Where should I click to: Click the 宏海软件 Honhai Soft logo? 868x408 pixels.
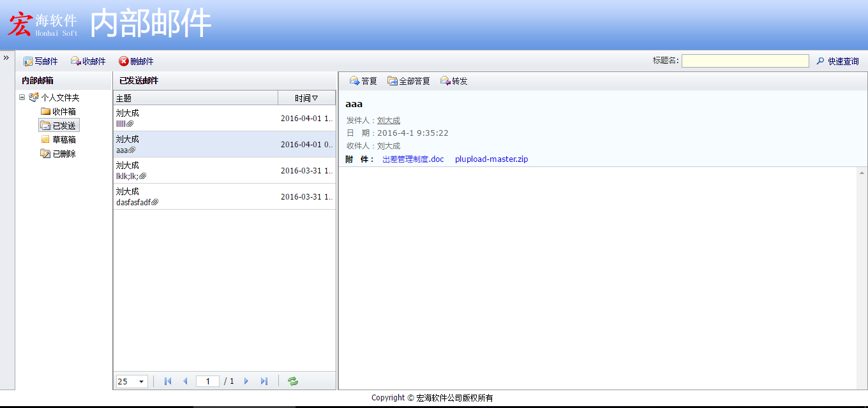click(43, 25)
